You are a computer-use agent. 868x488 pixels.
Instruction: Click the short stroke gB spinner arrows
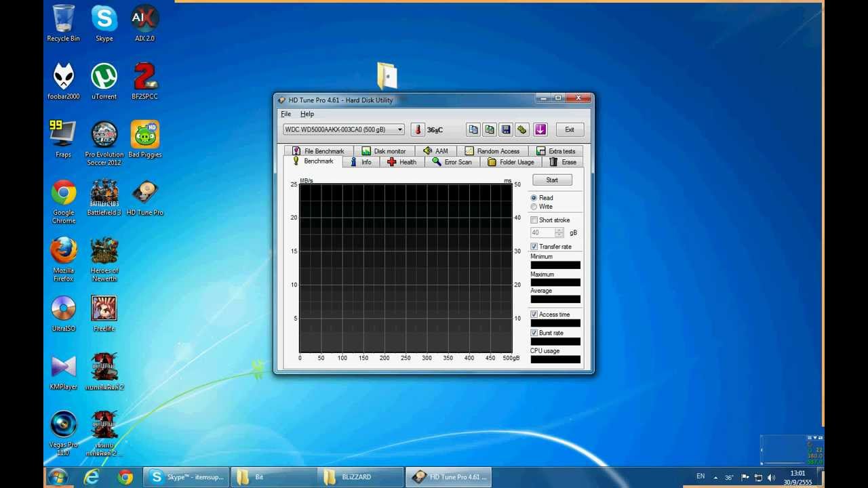[559, 232]
